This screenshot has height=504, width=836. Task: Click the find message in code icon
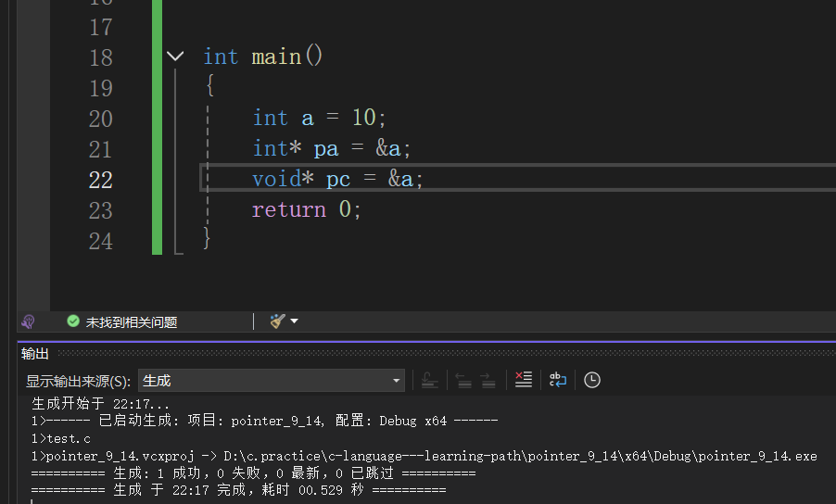click(x=429, y=381)
